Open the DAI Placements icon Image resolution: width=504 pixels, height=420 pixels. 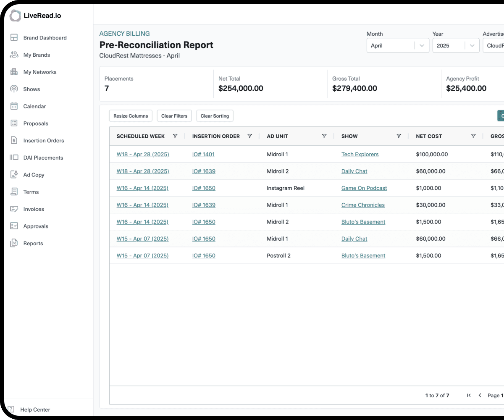[x=14, y=157]
